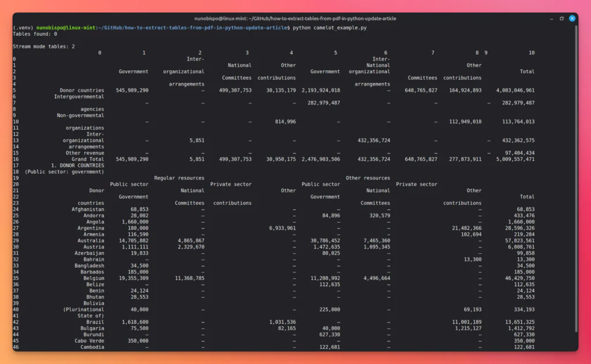Select the 'Tables found: 0' output line
Screen dimensions: 591x364
[35, 34]
